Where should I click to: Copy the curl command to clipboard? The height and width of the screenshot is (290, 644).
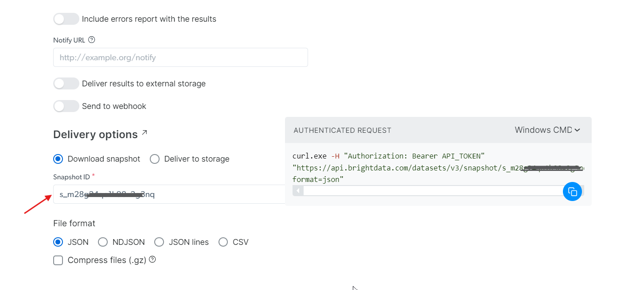[572, 192]
